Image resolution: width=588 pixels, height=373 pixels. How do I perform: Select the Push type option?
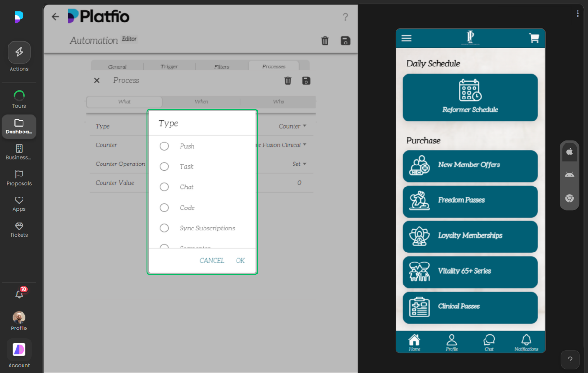pyautogui.click(x=164, y=146)
